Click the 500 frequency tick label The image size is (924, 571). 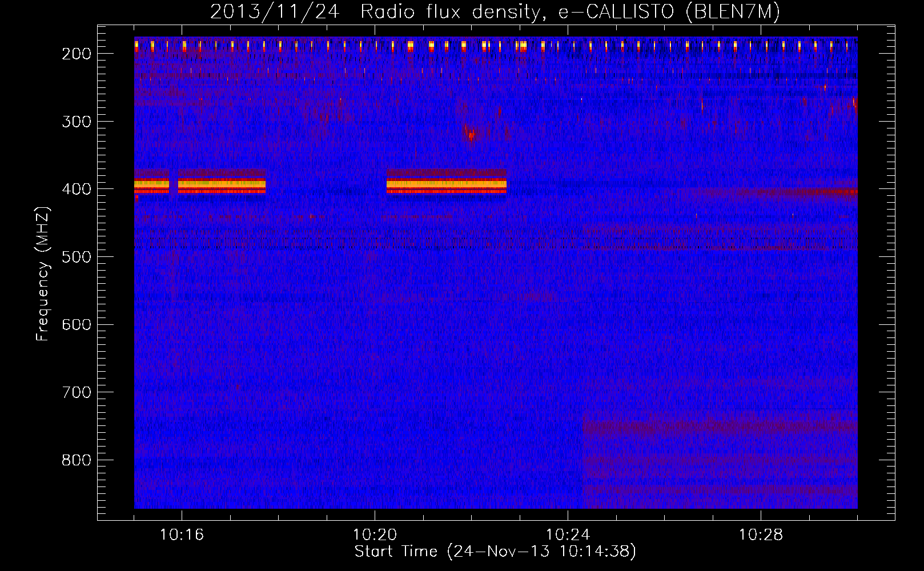tap(77, 257)
